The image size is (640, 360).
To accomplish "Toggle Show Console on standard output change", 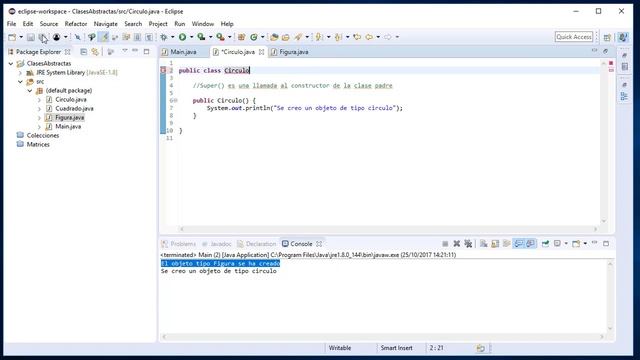I will pos(518,244).
